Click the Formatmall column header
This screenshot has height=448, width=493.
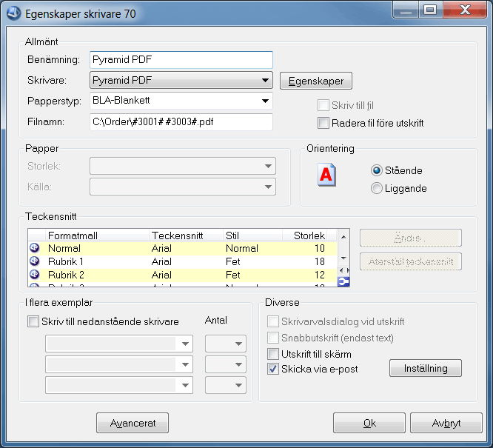[97, 235]
